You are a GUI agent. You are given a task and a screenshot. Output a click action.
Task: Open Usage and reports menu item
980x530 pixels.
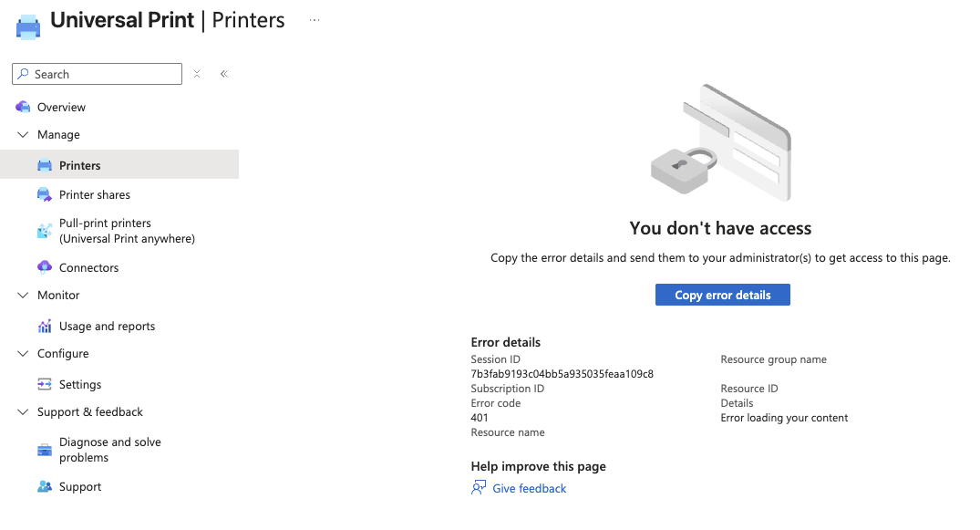pos(107,327)
